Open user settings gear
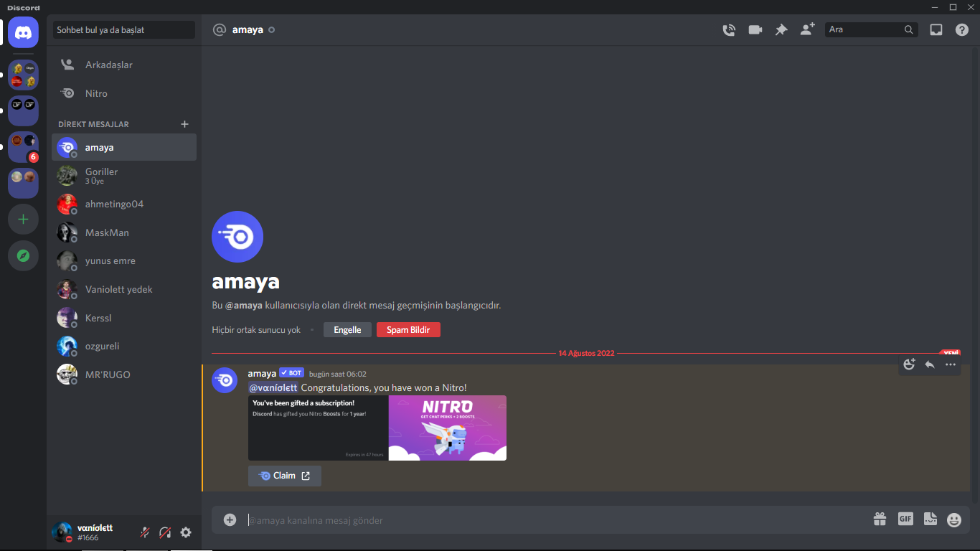This screenshot has height=551, width=980. [186, 532]
